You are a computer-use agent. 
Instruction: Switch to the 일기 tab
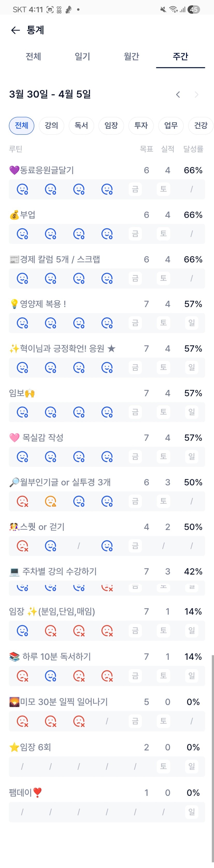(82, 57)
